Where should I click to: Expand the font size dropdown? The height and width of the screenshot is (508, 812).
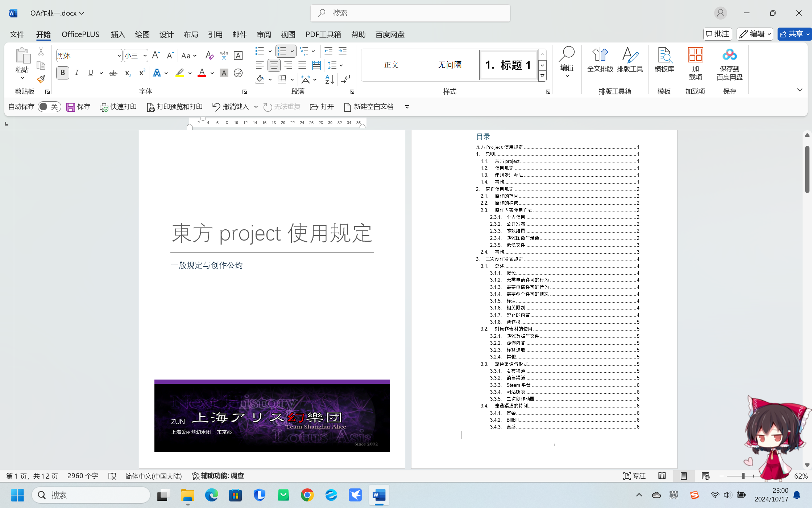click(144, 55)
